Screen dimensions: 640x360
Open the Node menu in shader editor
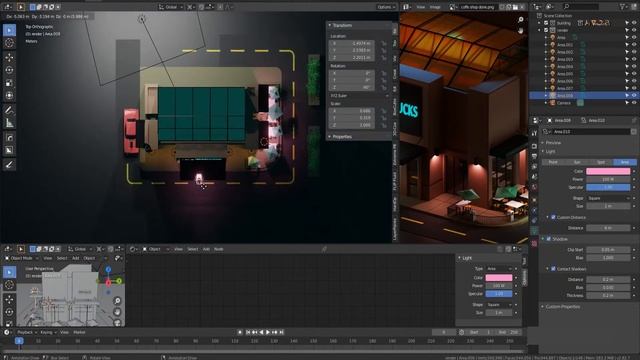tap(219, 249)
